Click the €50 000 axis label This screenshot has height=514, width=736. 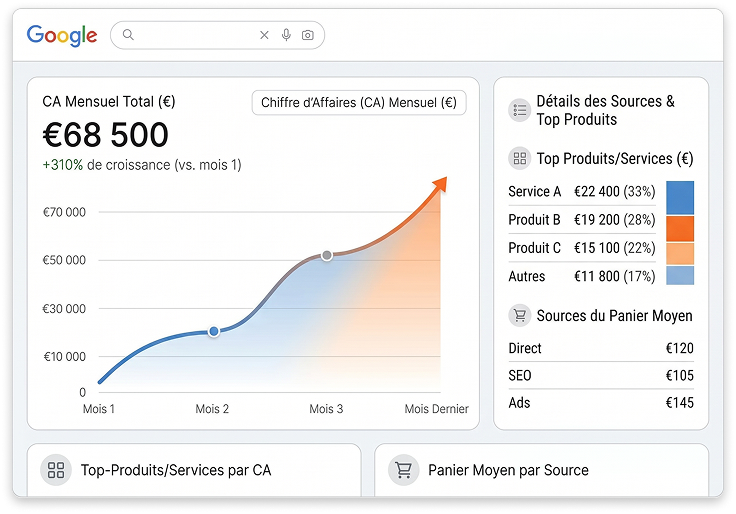(64, 260)
